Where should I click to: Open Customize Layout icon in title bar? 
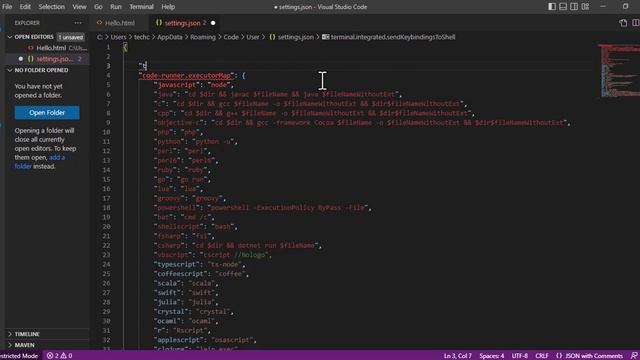coord(585,7)
